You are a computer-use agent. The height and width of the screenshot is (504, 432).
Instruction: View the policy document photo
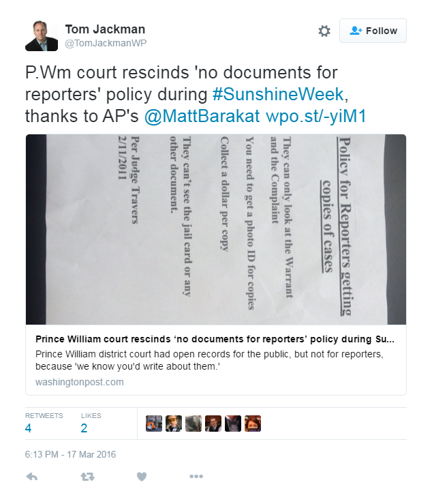[216, 230]
